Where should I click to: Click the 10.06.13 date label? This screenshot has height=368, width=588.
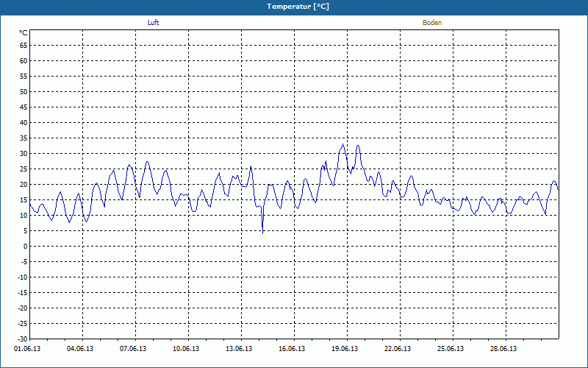186,349
